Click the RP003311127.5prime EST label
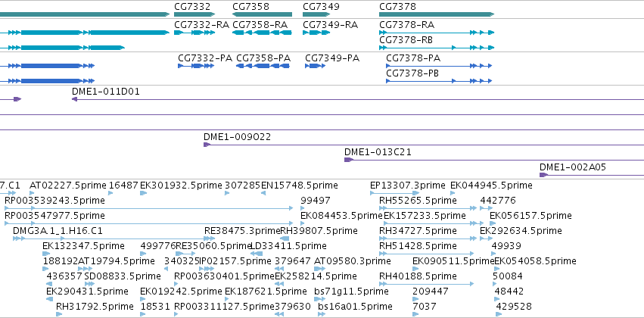 (224, 307)
